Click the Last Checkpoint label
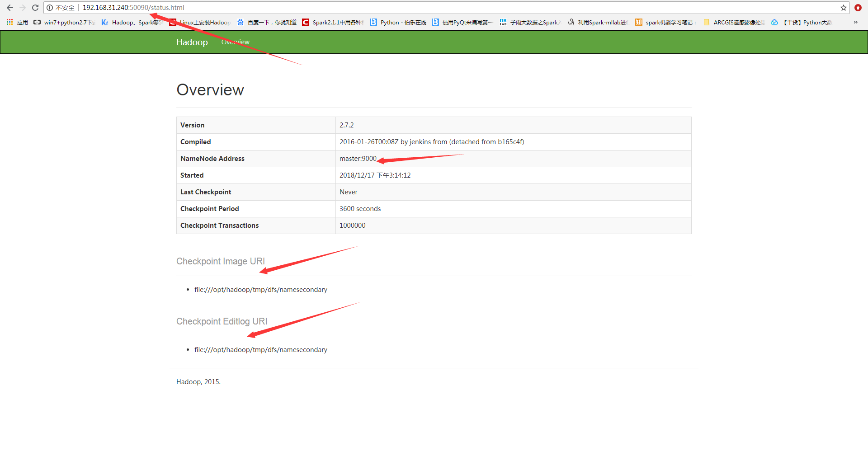The width and height of the screenshot is (868, 456). point(206,192)
